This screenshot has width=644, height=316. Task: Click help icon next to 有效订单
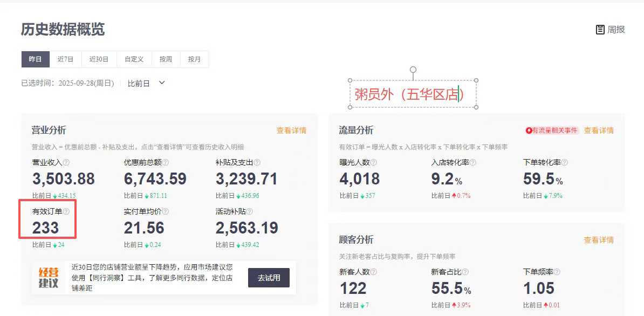coord(66,212)
